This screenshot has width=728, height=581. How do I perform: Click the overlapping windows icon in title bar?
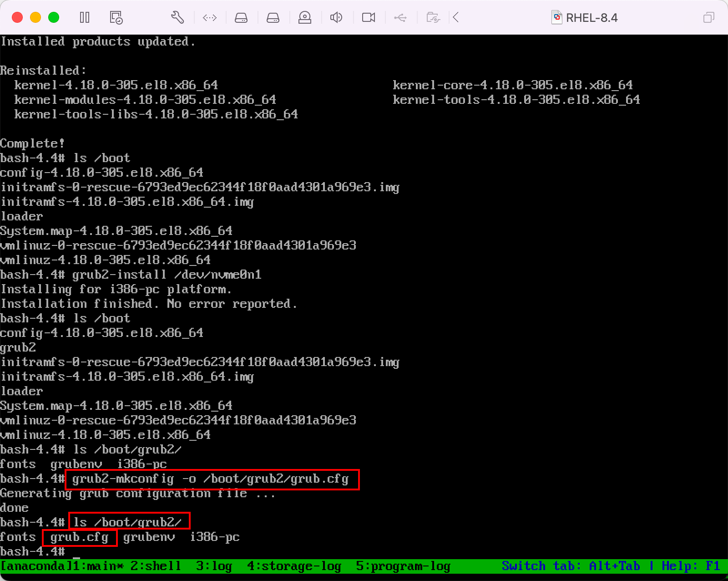[x=708, y=18]
